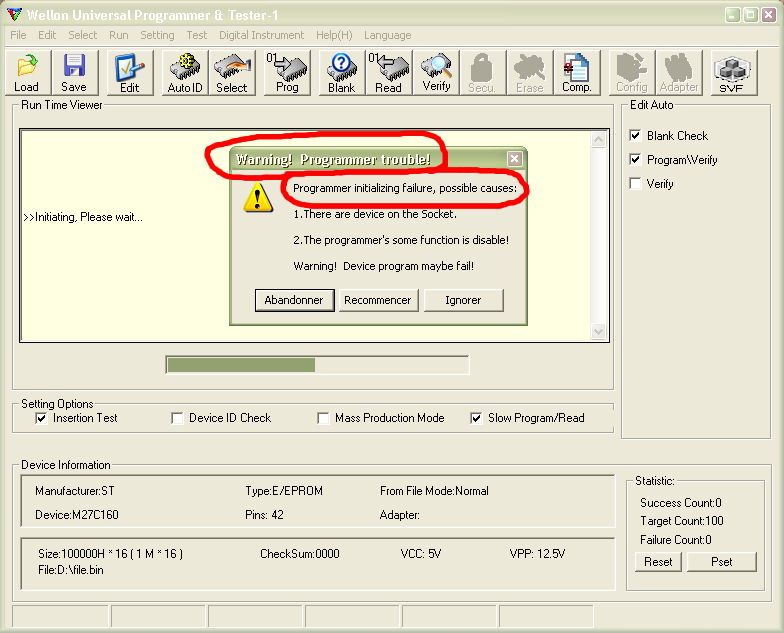This screenshot has height=633, width=784.
Task: Maximize the Wellon programmer window
Action: (750, 14)
